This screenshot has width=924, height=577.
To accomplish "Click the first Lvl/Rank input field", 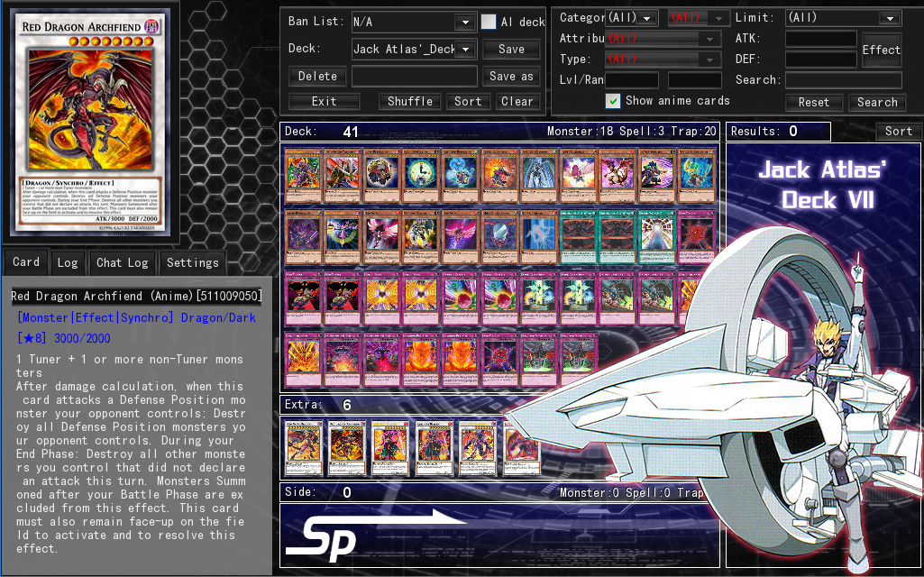I will click(632, 80).
